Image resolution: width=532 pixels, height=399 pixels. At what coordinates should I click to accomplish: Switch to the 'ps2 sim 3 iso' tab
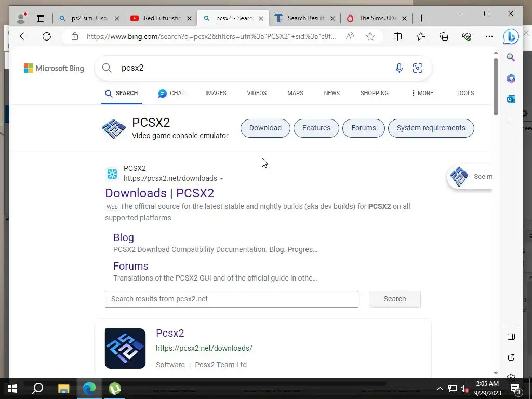coord(89,18)
